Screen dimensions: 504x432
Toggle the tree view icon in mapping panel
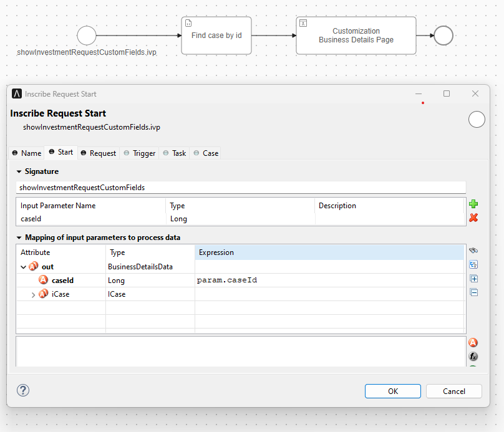(473, 264)
